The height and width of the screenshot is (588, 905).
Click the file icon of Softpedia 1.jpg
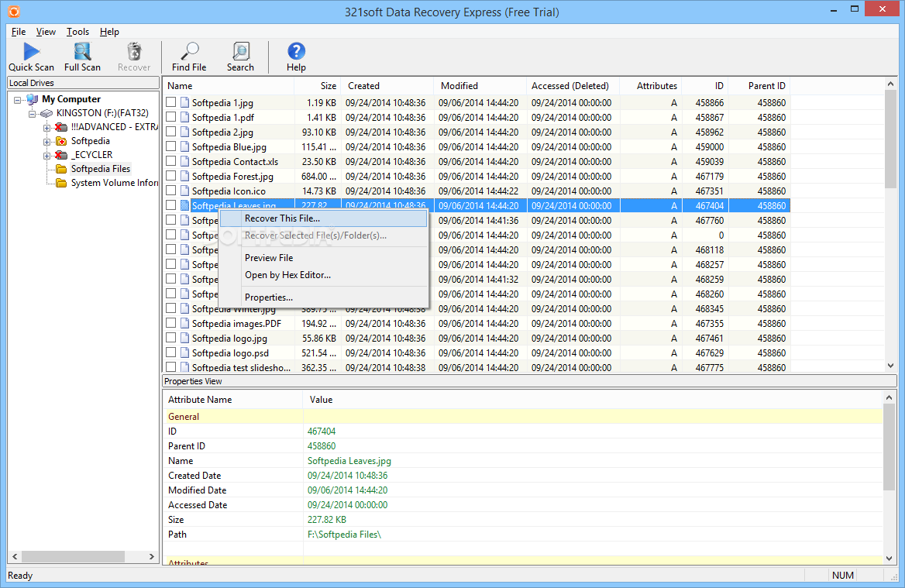point(184,103)
